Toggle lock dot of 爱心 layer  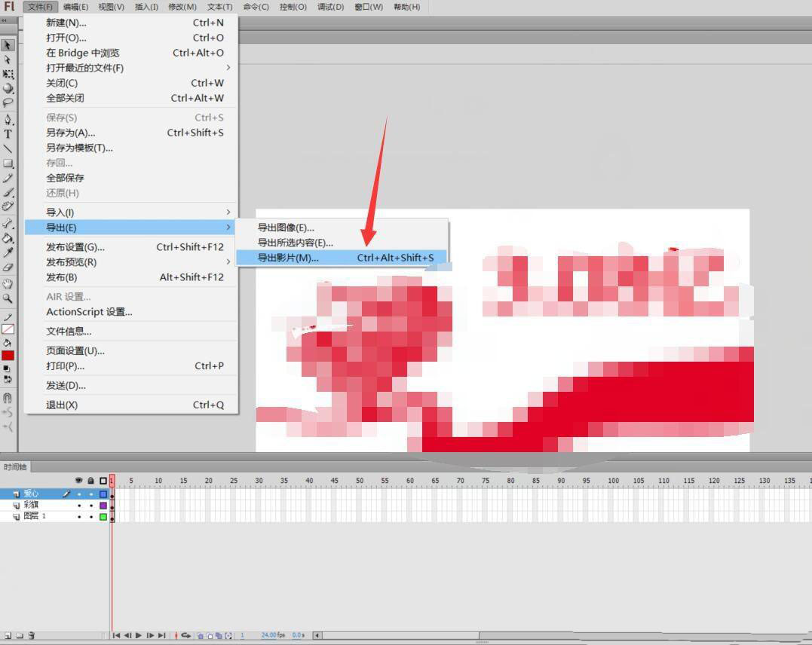[x=91, y=494]
